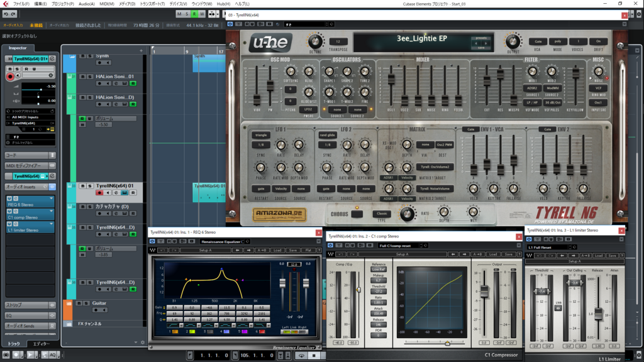644x362 pixels.
Task: Toggle the CHORUS on/off switch
Action: [x=357, y=214]
